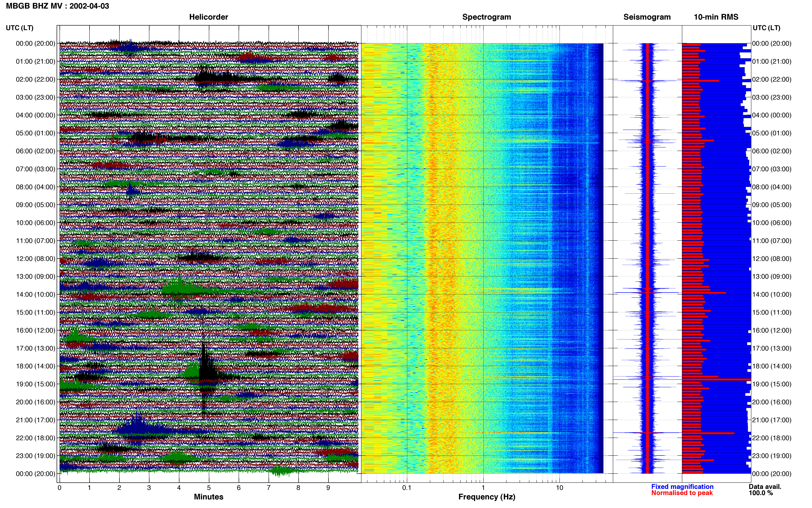Click the '1' frequency tick label

pos(483,488)
